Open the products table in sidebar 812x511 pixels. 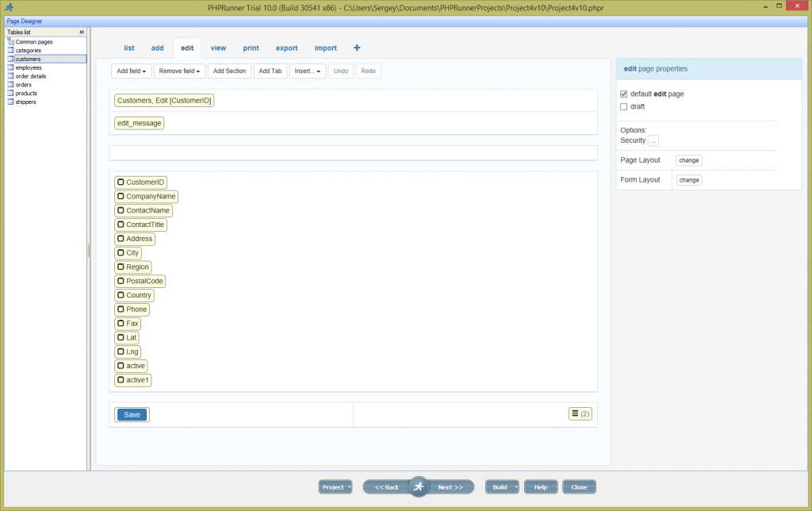point(25,93)
